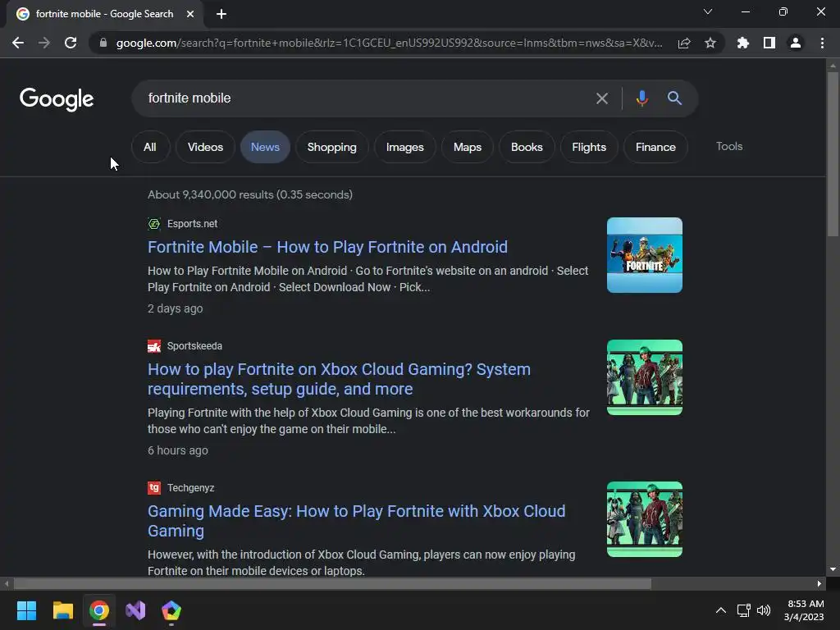The image size is (840, 630).
Task: Open Gaming Made Easy article link
Action: click(356, 521)
